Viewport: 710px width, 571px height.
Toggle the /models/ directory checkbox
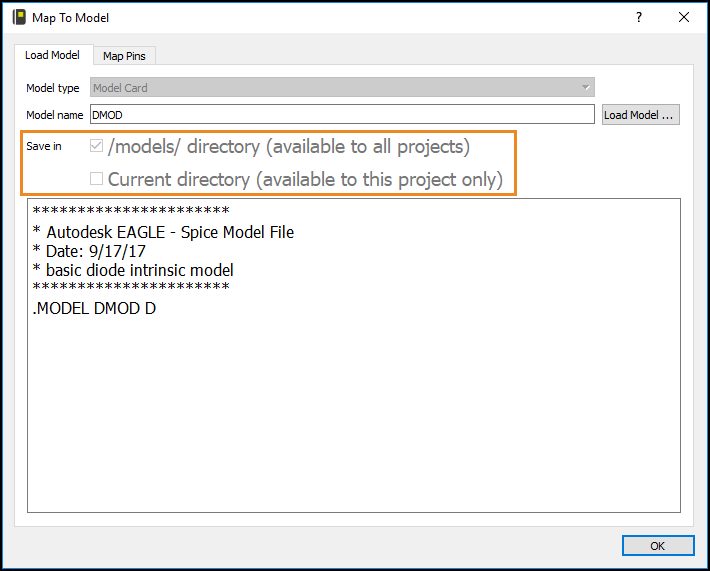pos(97,147)
